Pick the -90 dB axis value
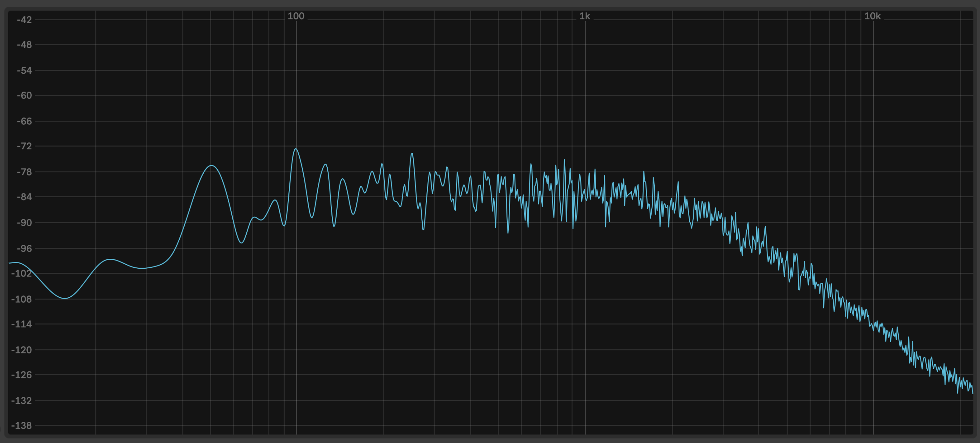Image resolution: width=980 pixels, height=443 pixels. [24, 223]
